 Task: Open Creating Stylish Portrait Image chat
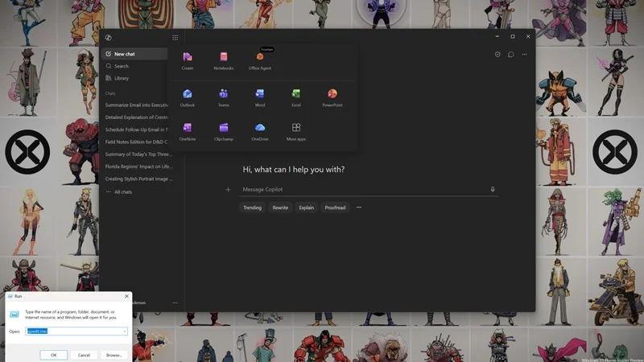[138, 179]
